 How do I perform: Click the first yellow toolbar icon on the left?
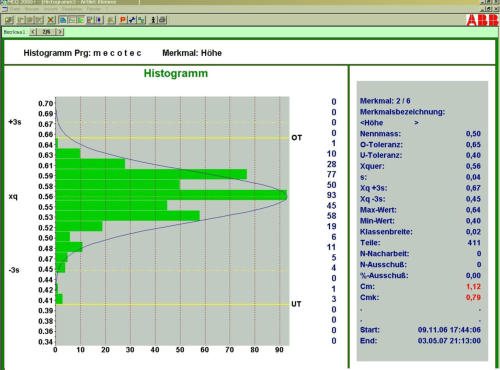pos(9,20)
